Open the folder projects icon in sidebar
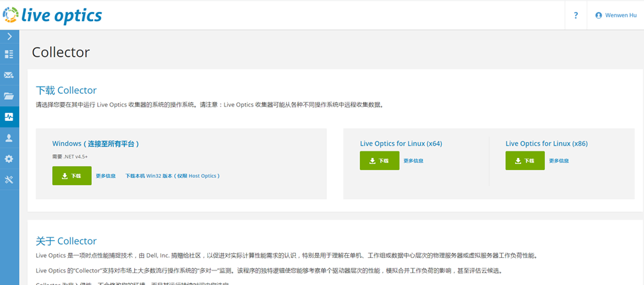The height and width of the screenshot is (285, 644). [9, 96]
